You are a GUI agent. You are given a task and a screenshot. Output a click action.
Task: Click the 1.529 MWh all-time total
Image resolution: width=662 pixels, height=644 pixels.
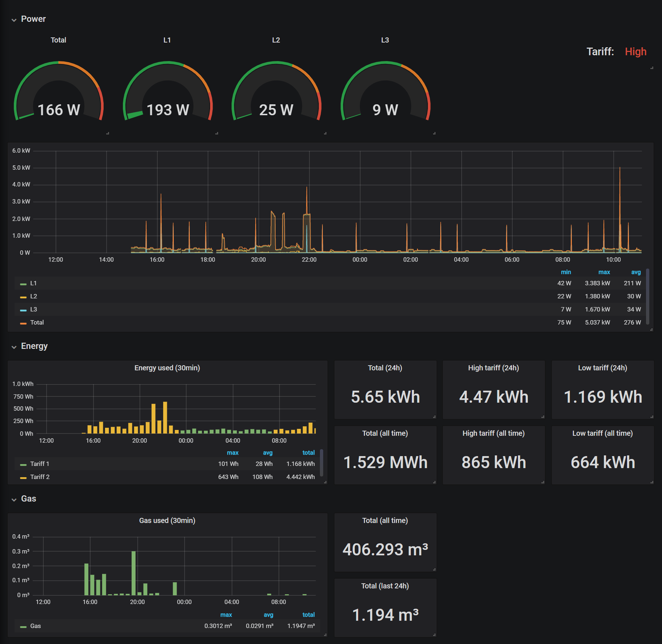[385, 462]
